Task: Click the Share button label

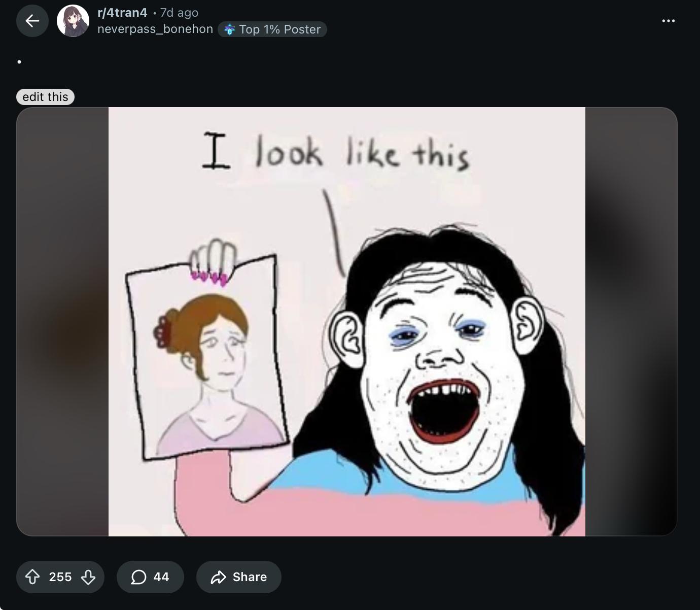Action: tap(250, 577)
